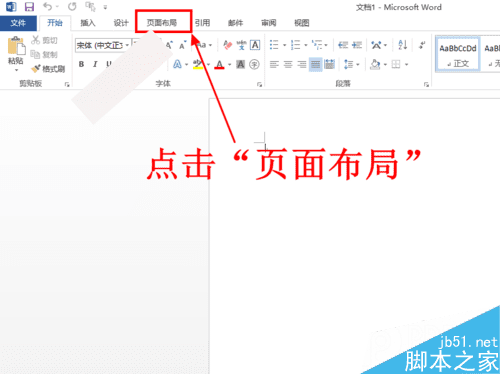Open the font color dropdown arrow
500x374 pixels.
[229, 65]
